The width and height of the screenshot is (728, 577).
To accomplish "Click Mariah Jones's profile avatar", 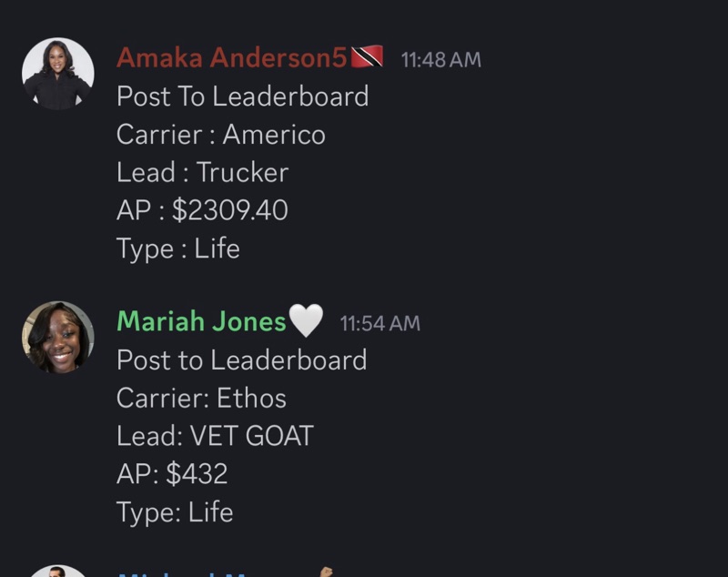I will click(x=57, y=337).
